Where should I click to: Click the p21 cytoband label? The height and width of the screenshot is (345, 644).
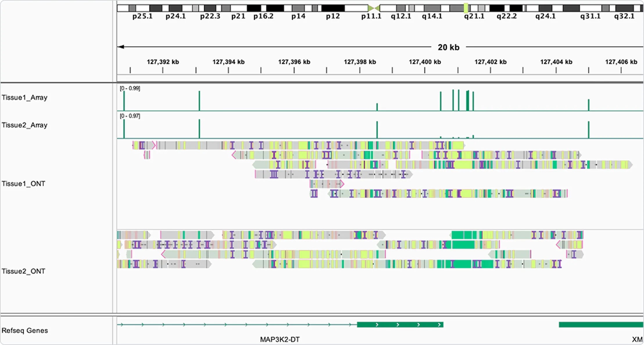point(238,16)
